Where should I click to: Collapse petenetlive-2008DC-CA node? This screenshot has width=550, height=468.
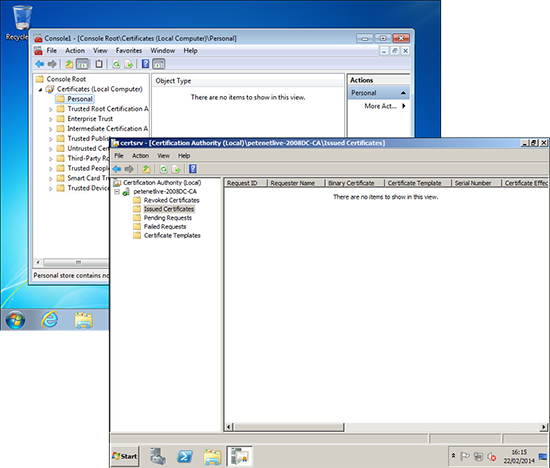click(x=117, y=192)
